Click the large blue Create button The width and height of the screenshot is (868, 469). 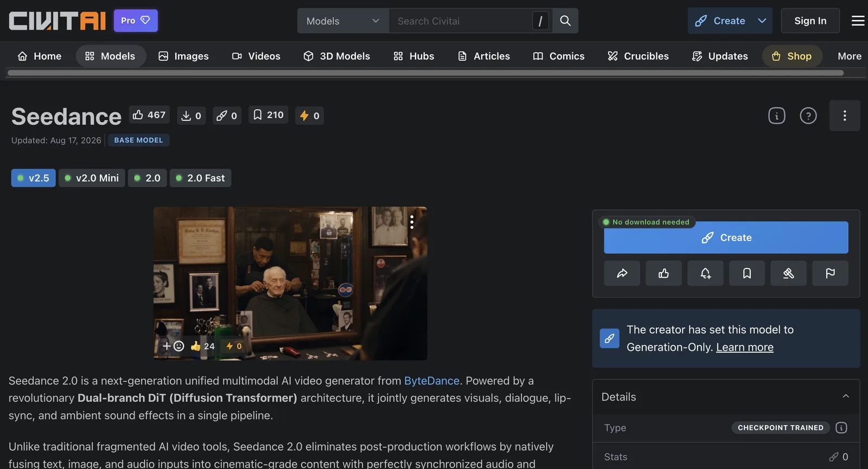(x=726, y=237)
